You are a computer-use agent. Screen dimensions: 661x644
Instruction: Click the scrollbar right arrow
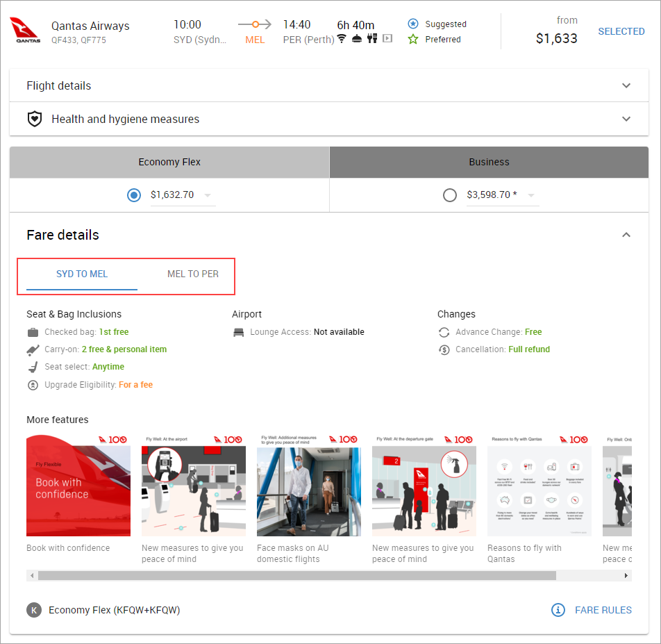626,576
